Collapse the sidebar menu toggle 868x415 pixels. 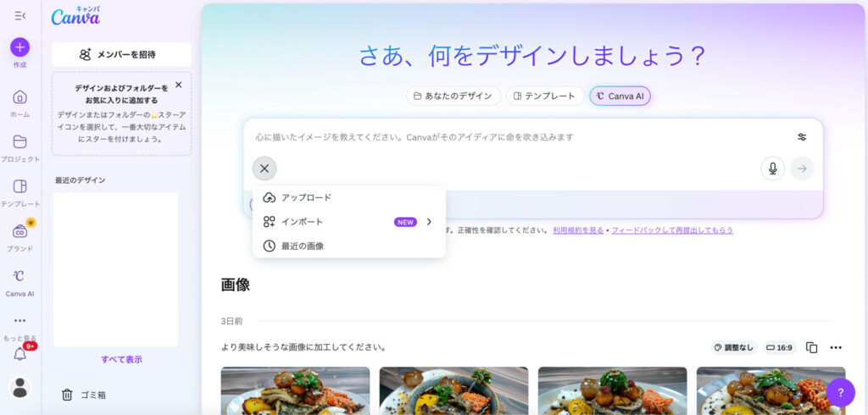point(19,15)
